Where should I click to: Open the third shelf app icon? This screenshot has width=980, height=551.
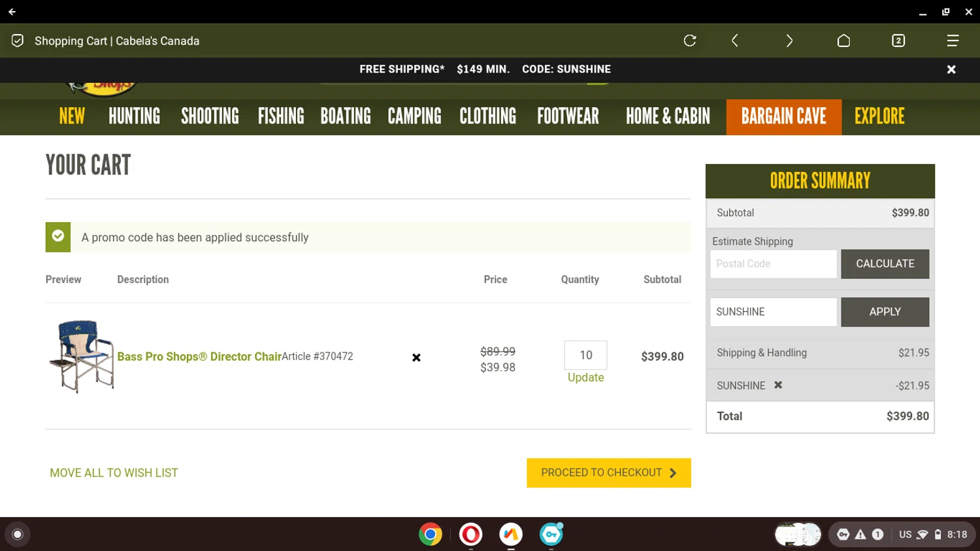tap(511, 535)
